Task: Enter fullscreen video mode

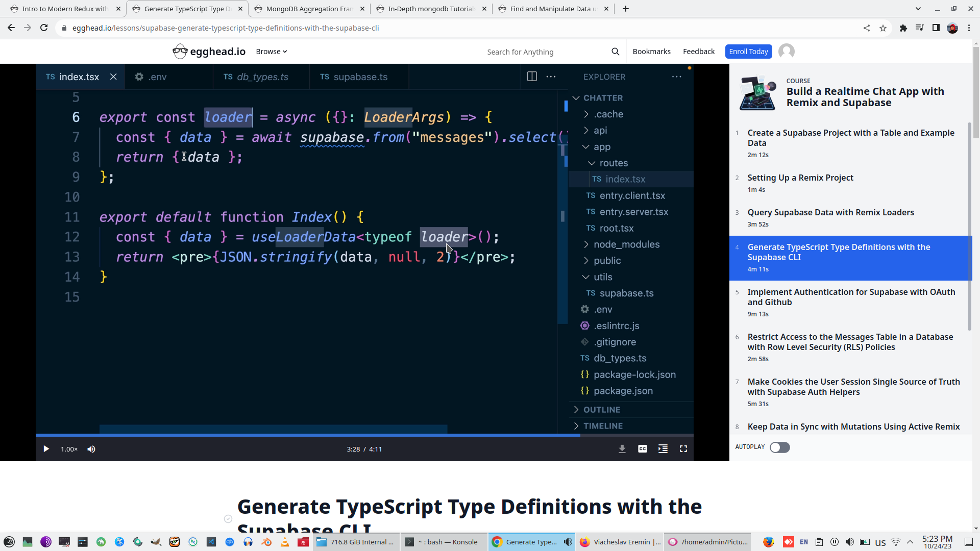Action: click(x=683, y=449)
